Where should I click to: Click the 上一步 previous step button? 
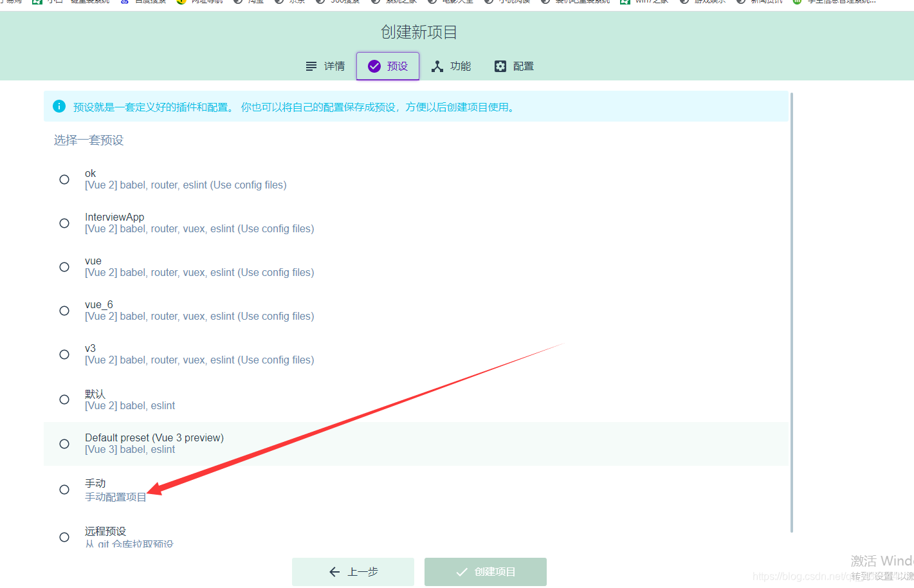pyautogui.click(x=353, y=572)
